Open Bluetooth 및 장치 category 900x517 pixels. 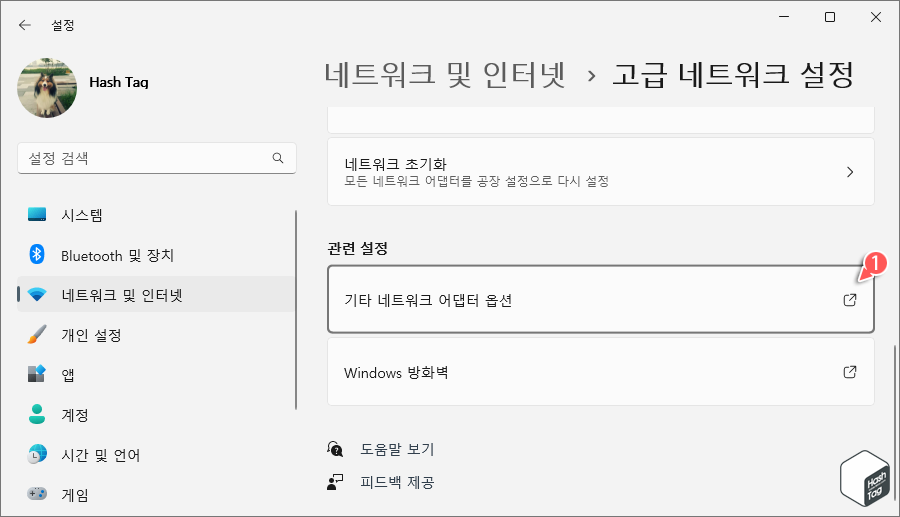(x=157, y=255)
